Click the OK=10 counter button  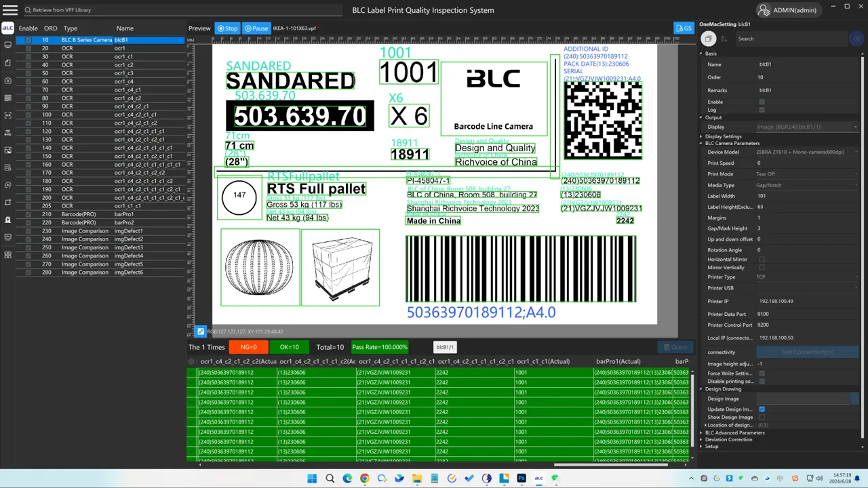pos(290,347)
